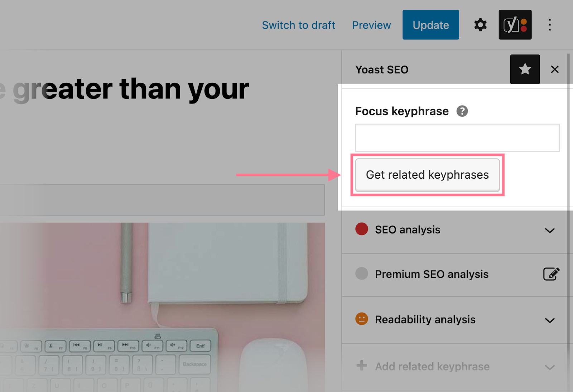Click the plus icon for related keyphrase
The width and height of the screenshot is (573, 392).
click(362, 366)
